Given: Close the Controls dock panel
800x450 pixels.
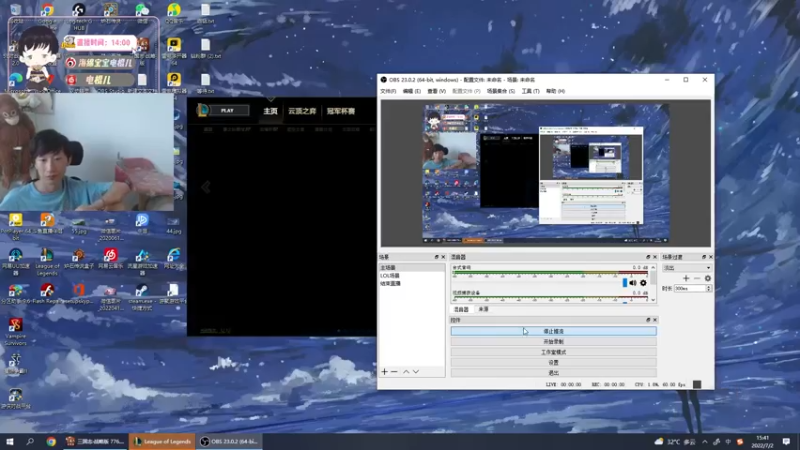Looking at the screenshot, I should point(655,320).
